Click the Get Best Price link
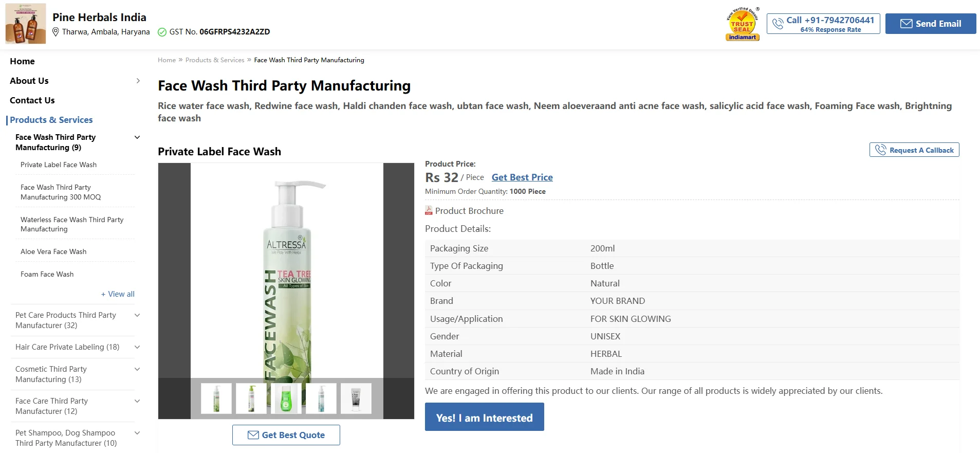The image size is (980, 453). click(x=522, y=177)
